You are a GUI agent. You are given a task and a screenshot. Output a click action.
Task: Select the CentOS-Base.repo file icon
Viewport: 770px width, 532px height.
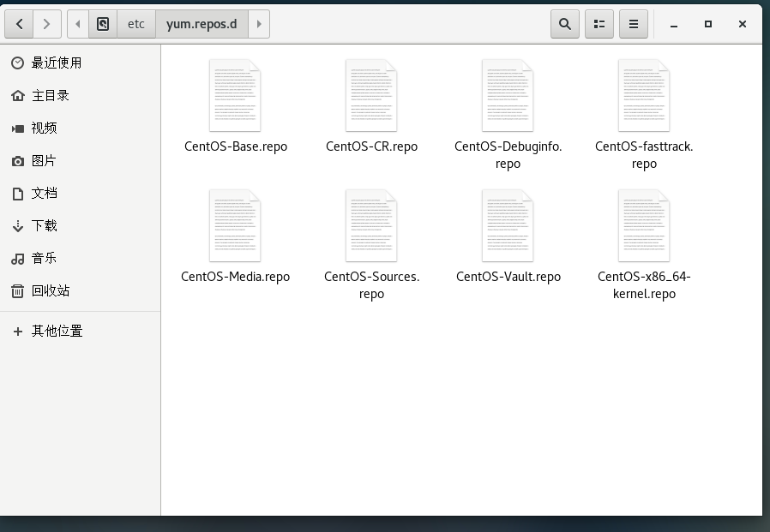coord(235,95)
